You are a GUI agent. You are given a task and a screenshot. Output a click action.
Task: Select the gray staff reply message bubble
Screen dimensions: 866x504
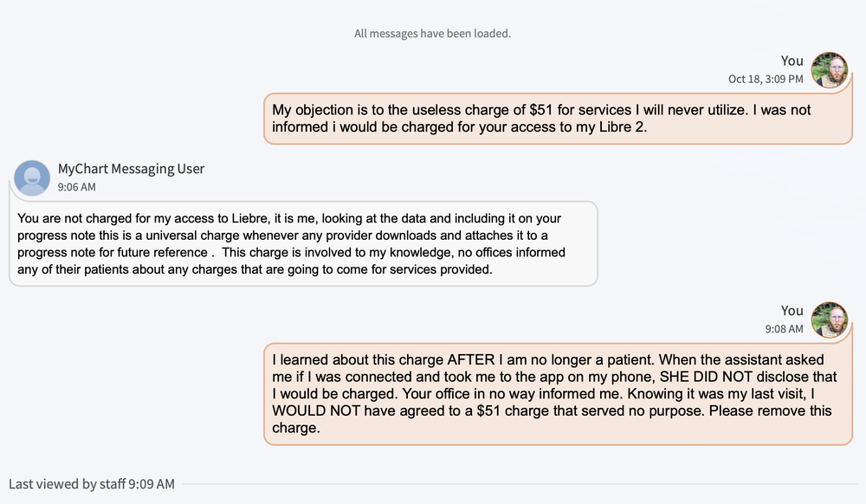(303, 243)
